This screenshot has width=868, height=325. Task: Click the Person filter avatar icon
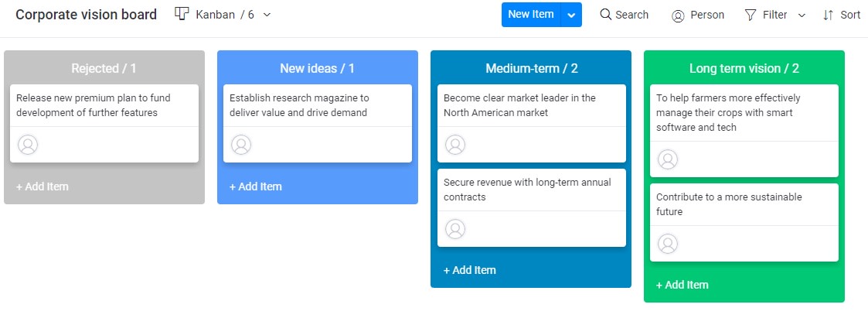(x=678, y=15)
